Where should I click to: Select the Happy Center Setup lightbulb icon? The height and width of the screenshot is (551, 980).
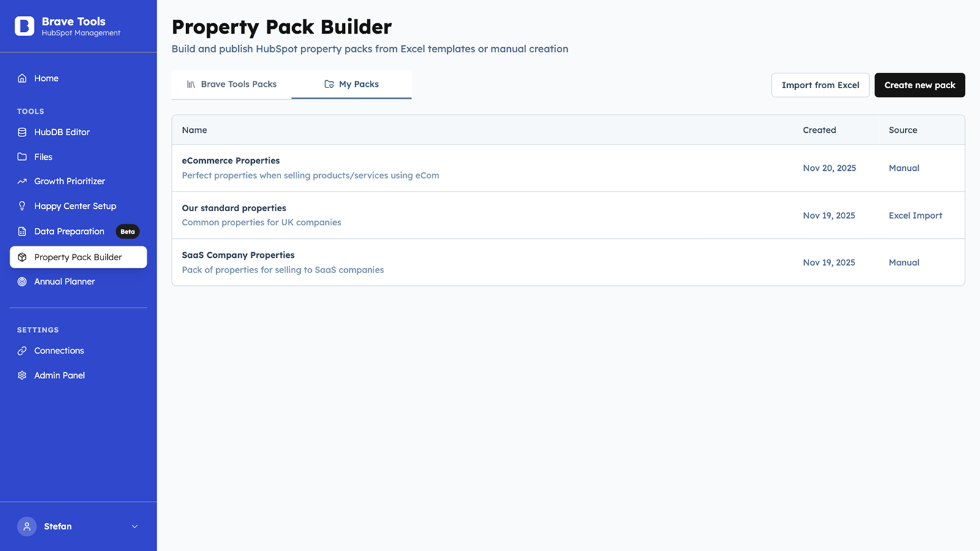pyautogui.click(x=22, y=206)
